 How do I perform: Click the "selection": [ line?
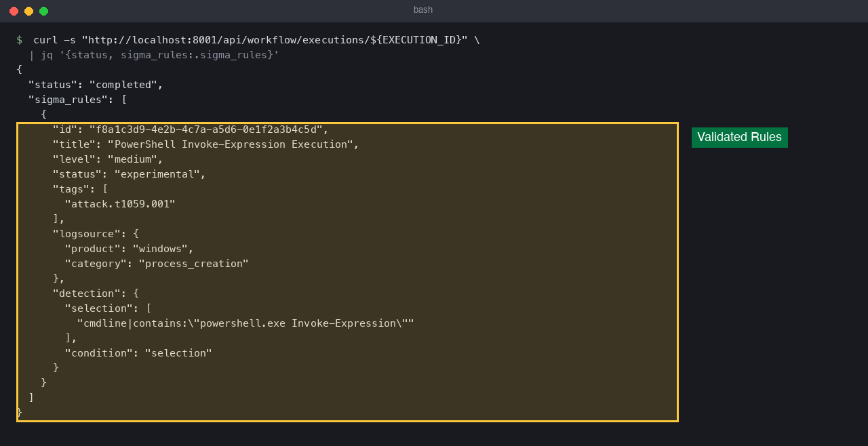[108, 308]
